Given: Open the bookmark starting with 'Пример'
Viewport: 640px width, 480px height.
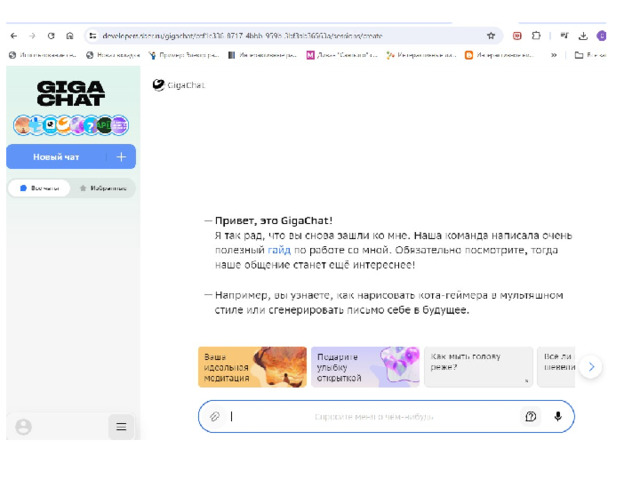Looking at the screenshot, I should coord(184,55).
